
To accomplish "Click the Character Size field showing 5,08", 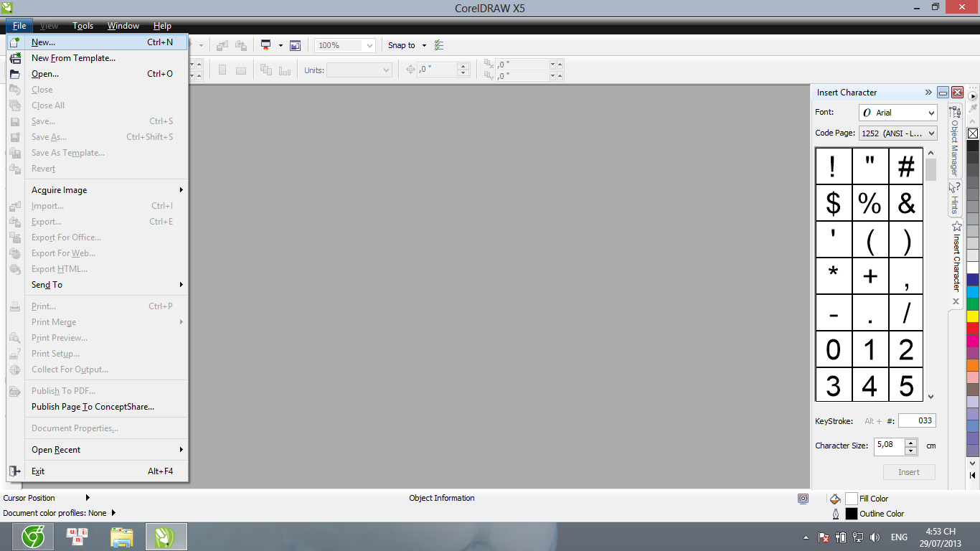I will coord(890,446).
